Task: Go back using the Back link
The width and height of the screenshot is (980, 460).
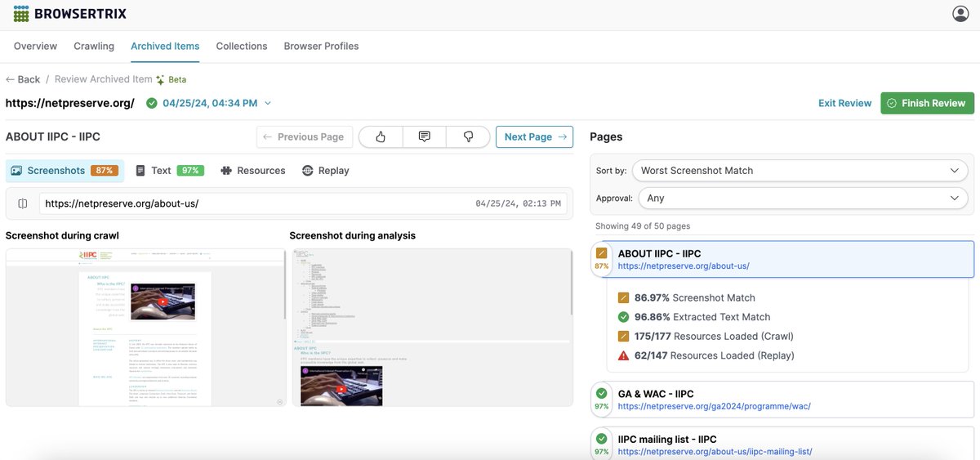Action: pyautogui.click(x=23, y=79)
